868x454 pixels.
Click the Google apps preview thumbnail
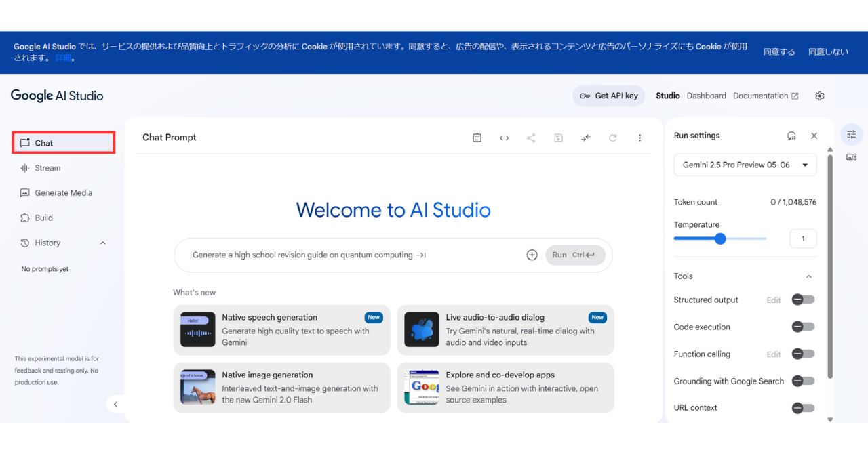tap(422, 388)
